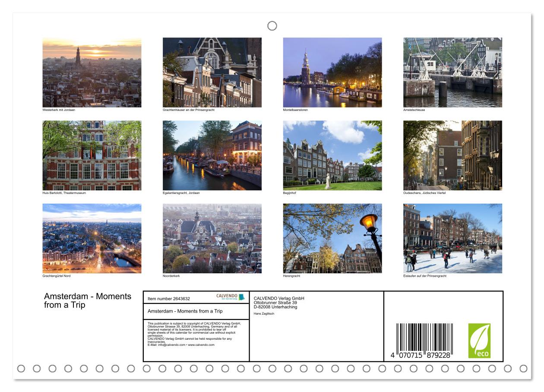Click the caption 'Herengracht'

tap(291, 276)
